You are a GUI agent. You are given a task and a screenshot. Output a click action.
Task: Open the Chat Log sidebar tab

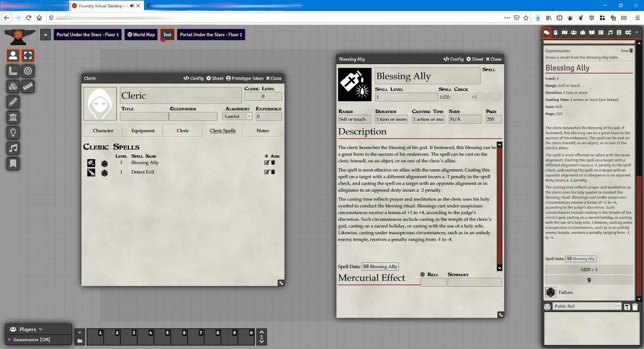547,33
